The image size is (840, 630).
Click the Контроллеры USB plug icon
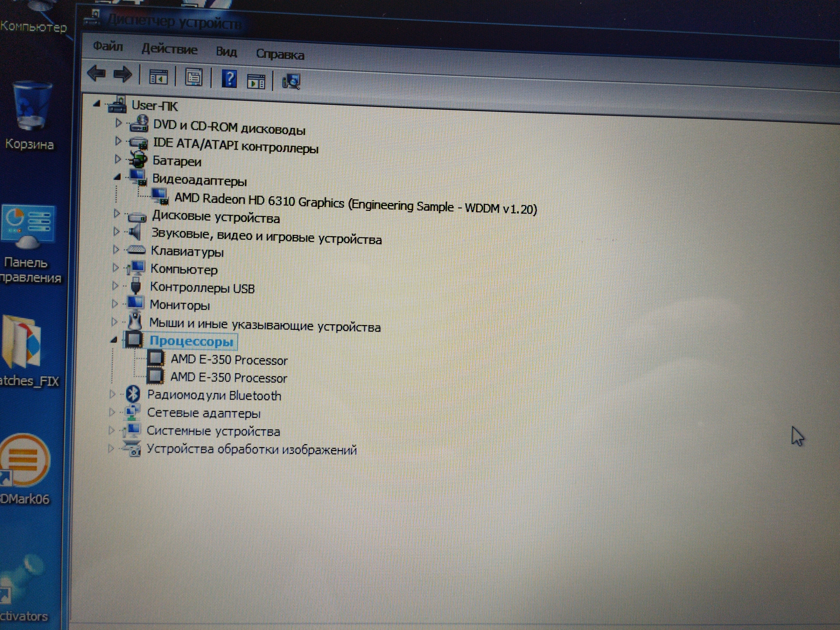pos(136,286)
